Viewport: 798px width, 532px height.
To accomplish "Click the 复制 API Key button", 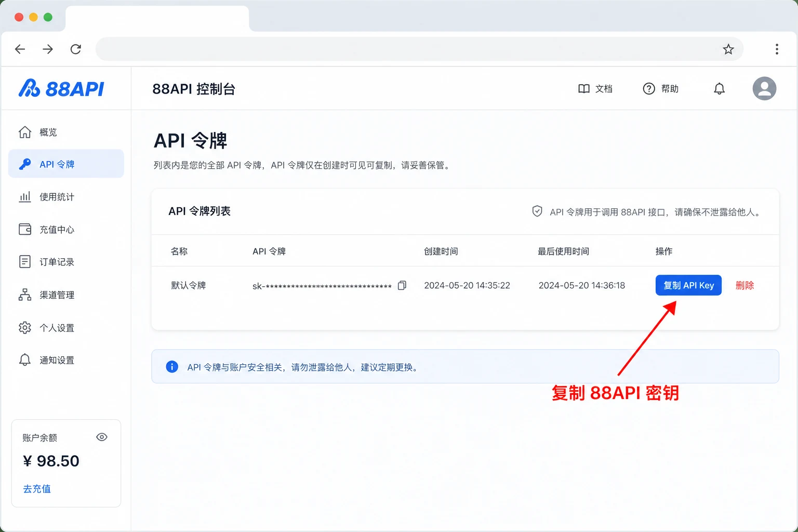I will (x=688, y=285).
